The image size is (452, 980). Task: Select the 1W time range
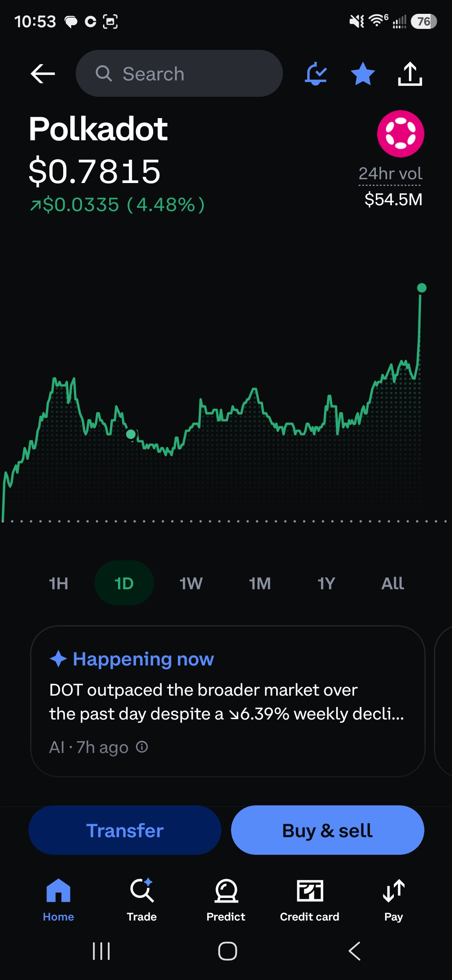[x=191, y=583]
